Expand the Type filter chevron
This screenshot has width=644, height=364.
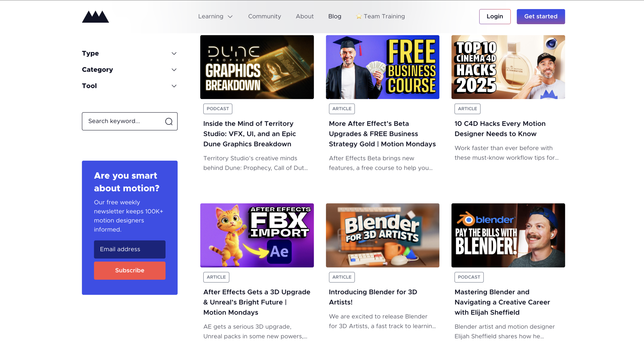pos(174,53)
